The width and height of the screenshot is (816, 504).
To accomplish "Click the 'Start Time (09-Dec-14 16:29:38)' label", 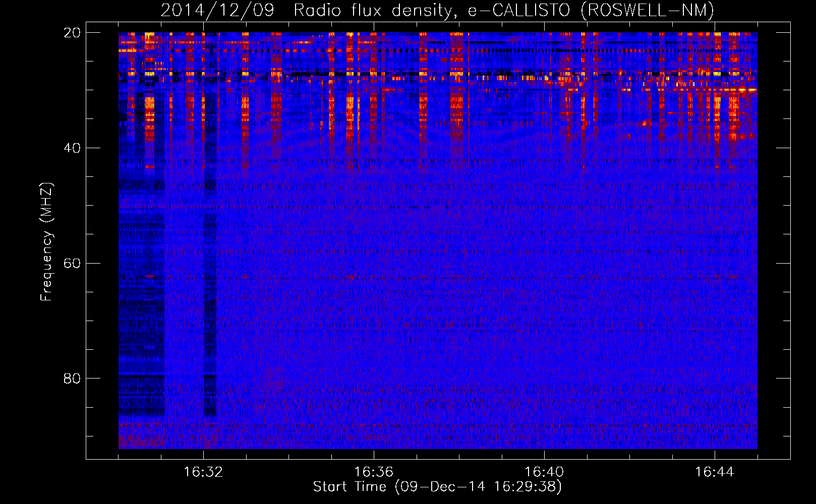I will (x=437, y=487).
